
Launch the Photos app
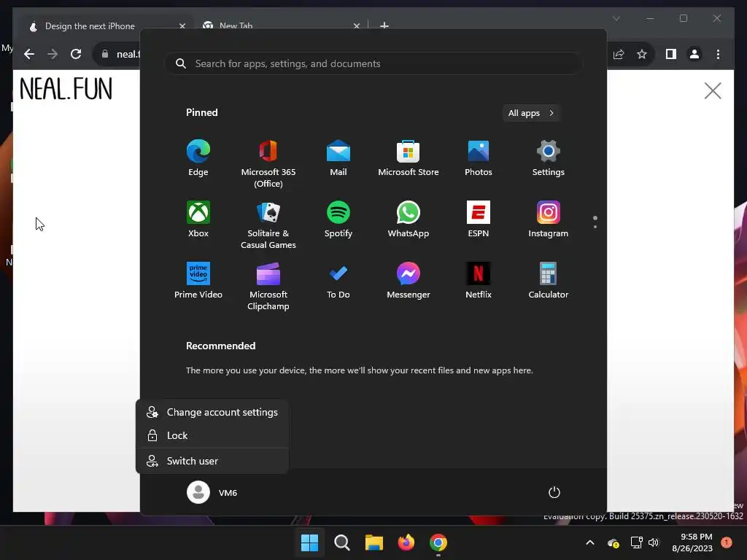pos(479,158)
